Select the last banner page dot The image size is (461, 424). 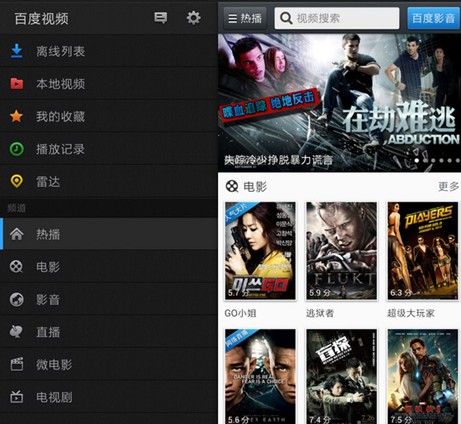pos(457,160)
